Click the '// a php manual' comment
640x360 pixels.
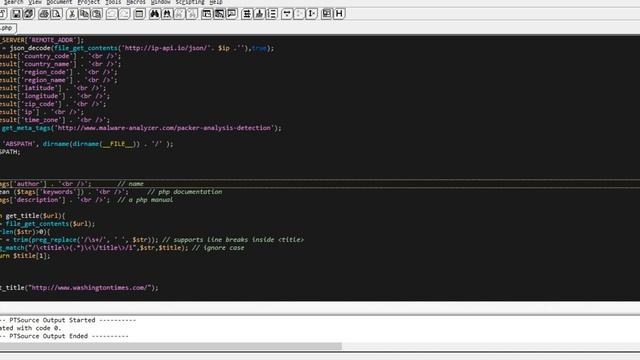click(145, 200)
